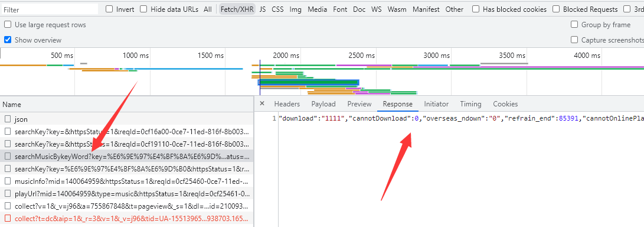644x227 pixels.
Task: Select the Fetch/XHR filter
Action: click(237, 9)
